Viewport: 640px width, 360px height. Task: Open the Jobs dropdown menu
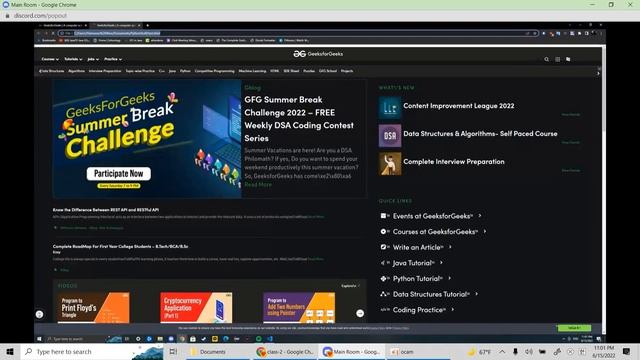point(93,59)
